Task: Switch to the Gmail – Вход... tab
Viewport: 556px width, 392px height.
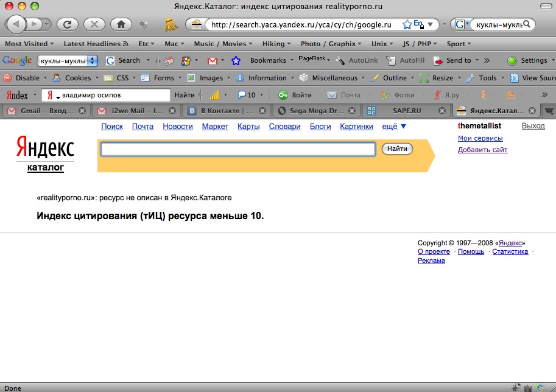Action: [46, 111]
